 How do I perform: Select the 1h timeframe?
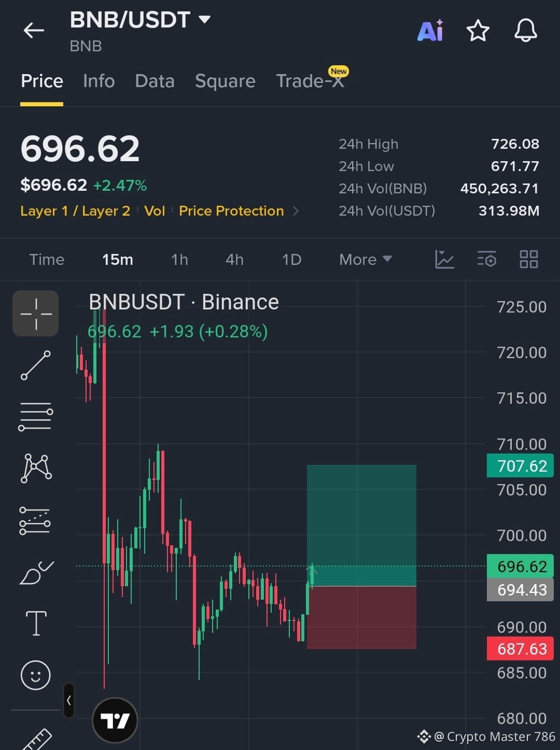click(179, 259)
